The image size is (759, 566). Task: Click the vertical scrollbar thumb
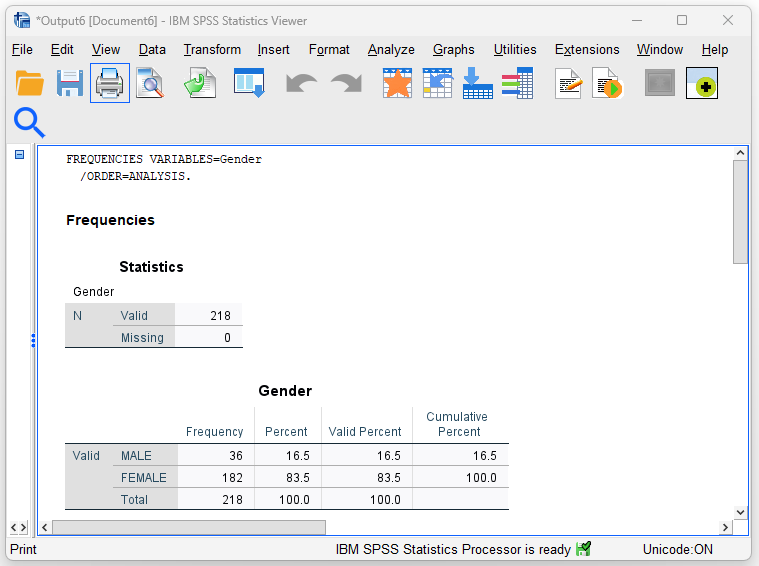point(741,212)
